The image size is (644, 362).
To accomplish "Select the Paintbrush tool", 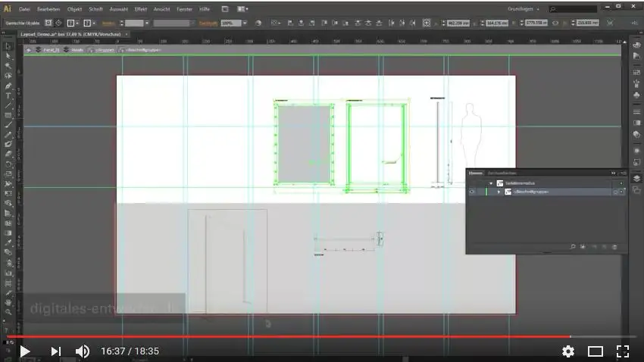I will point(8,125).
